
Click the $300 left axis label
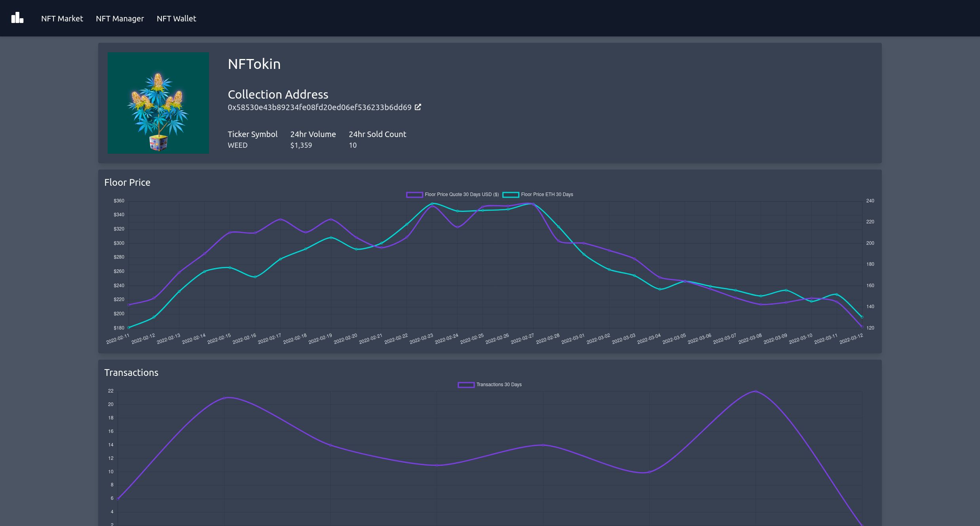[x=119, y=243]
